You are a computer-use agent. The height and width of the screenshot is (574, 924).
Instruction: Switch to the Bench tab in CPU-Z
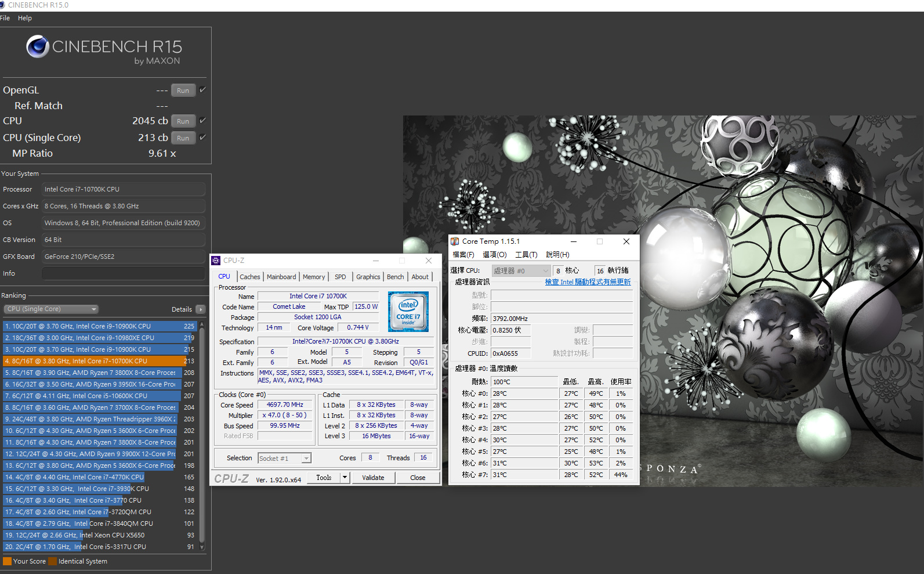(x=396, y=277)
